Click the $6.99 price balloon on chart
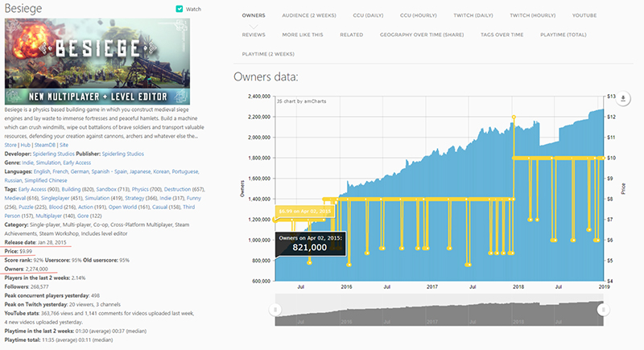The width and height of the screenshot is (644, 350). coord(305,212)
